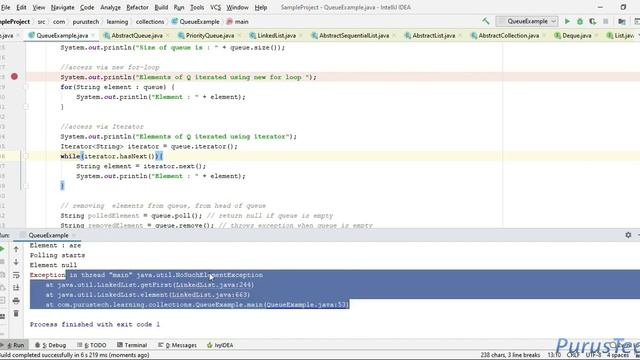Rerun QueueExample from the Run panel
Image resolution: width=640 pixels, height=360 pixels.
click(2, 249)
